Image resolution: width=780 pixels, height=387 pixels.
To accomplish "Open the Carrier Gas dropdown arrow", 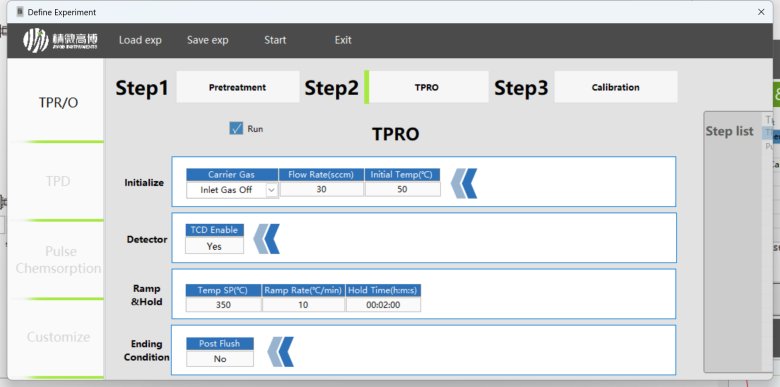I will (x=272, y=190).
